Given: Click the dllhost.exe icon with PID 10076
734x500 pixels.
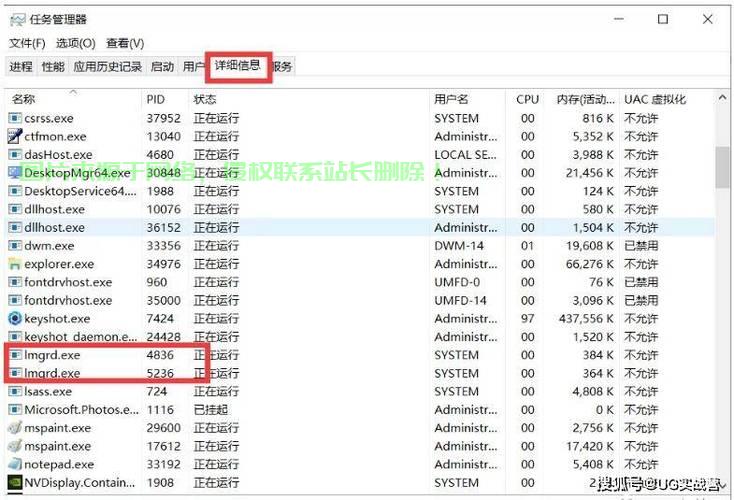Looking at the screenshot, I should (x=15, y=209).
